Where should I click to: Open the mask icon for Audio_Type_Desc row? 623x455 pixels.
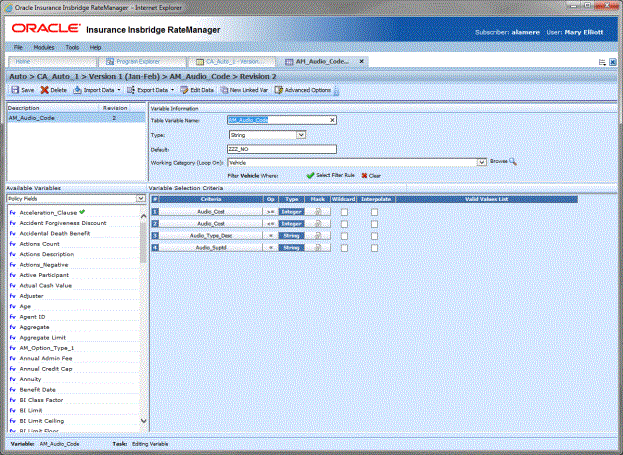pyautogui.click(x=318, y=236)
